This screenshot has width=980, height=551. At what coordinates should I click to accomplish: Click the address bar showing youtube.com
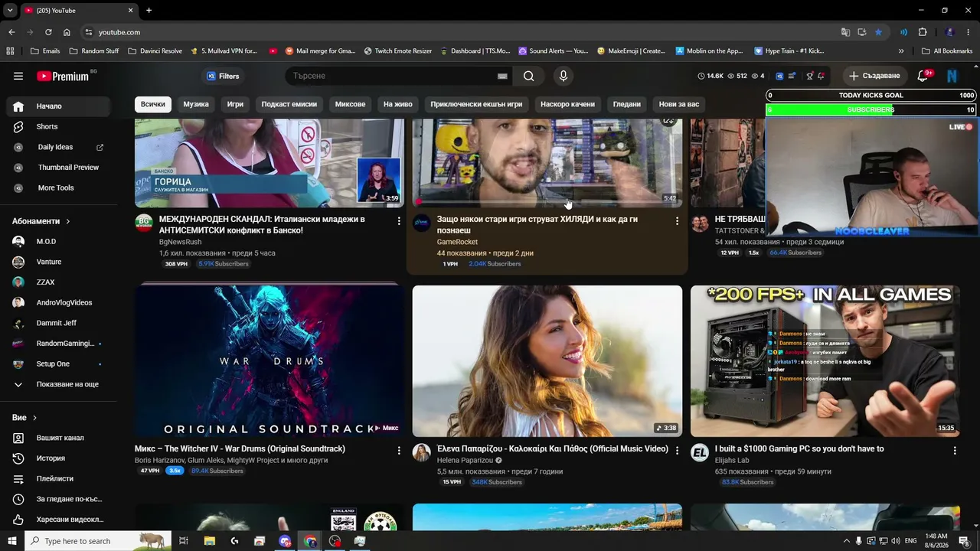[x=459, y=32]
